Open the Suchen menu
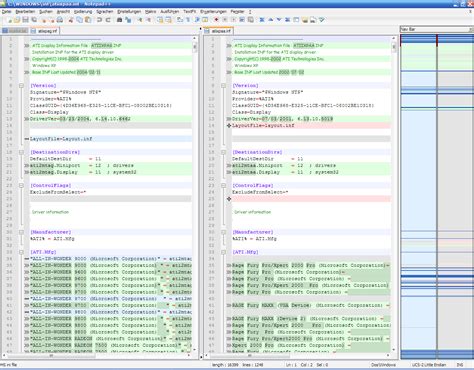Image resolution: width=474 pixels, height=370 pixels. [x=46, y=11]
